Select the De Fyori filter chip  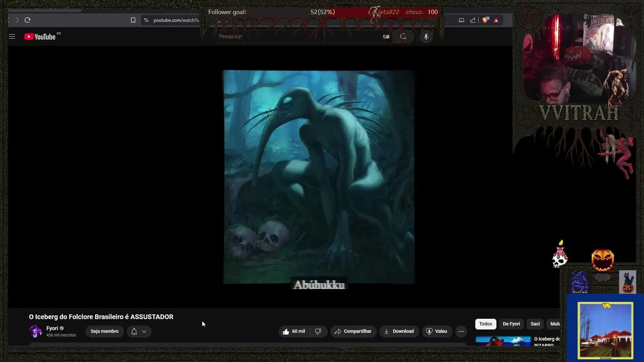tap(511, 324)
